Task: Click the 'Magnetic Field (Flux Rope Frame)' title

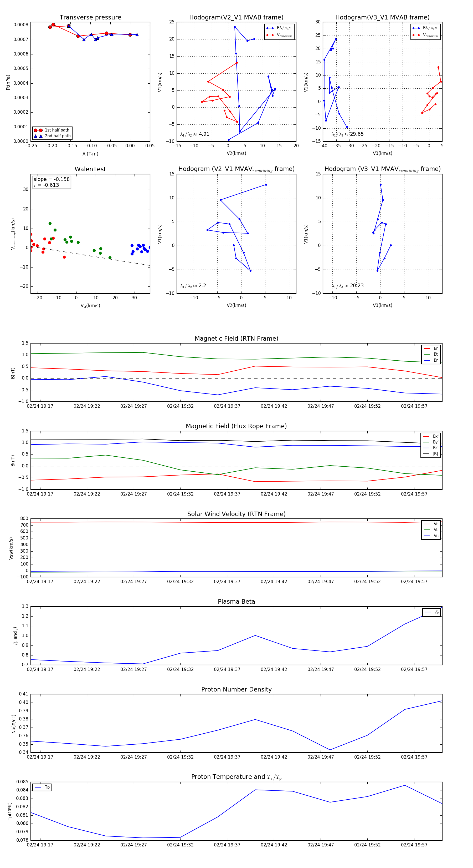Action: [236, 426]
